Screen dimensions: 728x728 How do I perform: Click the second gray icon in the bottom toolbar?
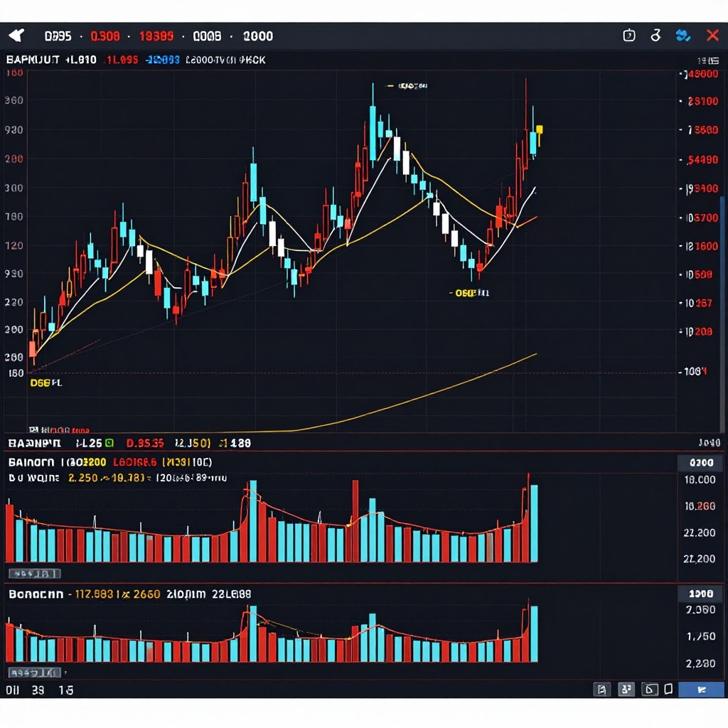point(626,690)
